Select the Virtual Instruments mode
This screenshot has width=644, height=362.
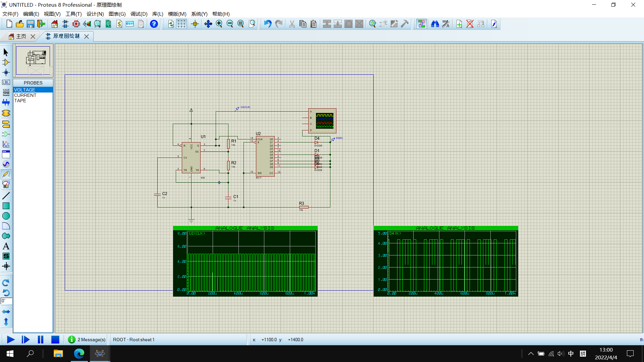[x=6, y=184]
